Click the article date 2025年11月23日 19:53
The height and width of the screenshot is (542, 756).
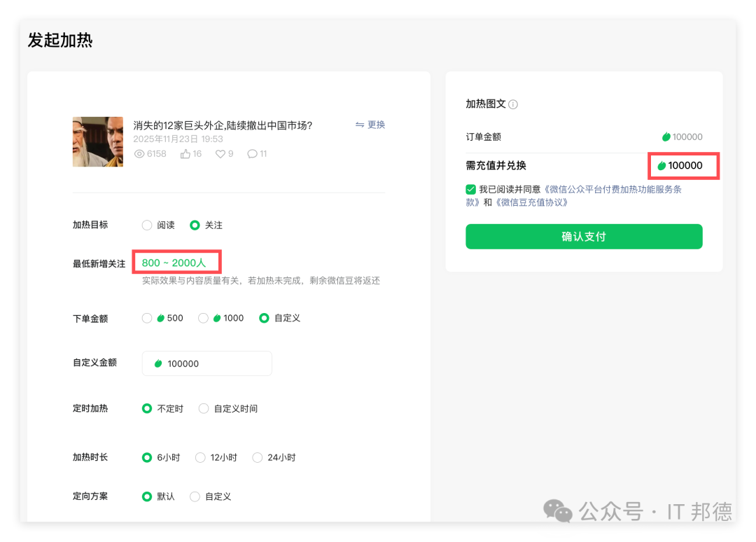[x=178, y=139]
